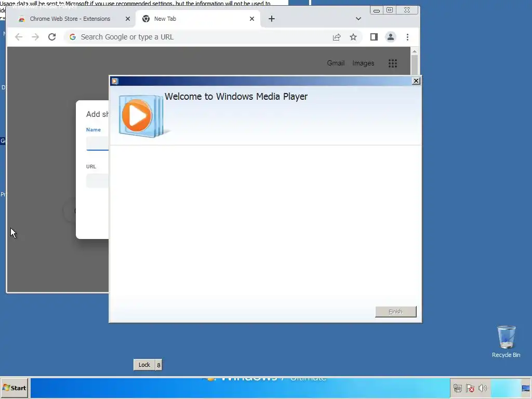Open Gmail link on New Tab page
Image resolution: width=532 pixels, height=399 pixels.
[x=336, y=63]
